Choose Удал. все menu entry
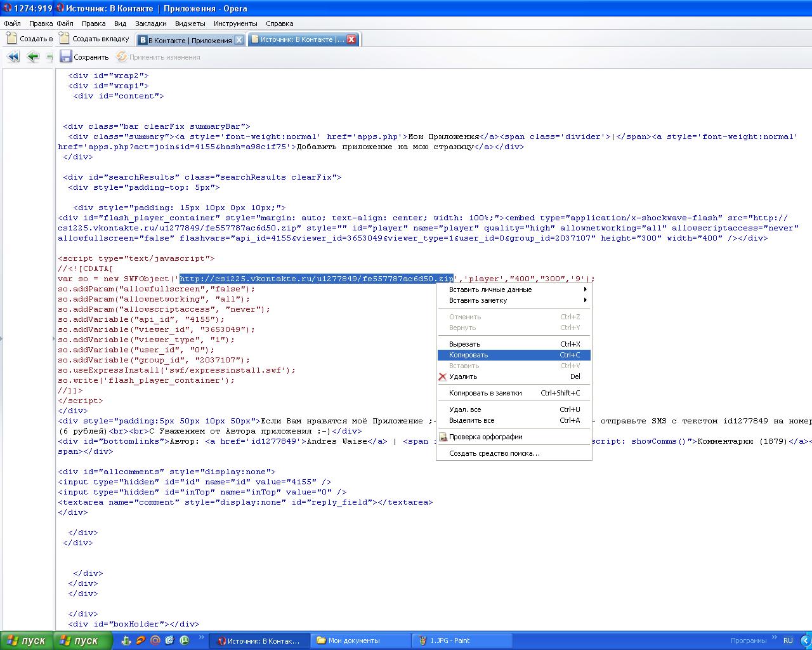Screen dimensions: 812x650 tap(514, 409)
